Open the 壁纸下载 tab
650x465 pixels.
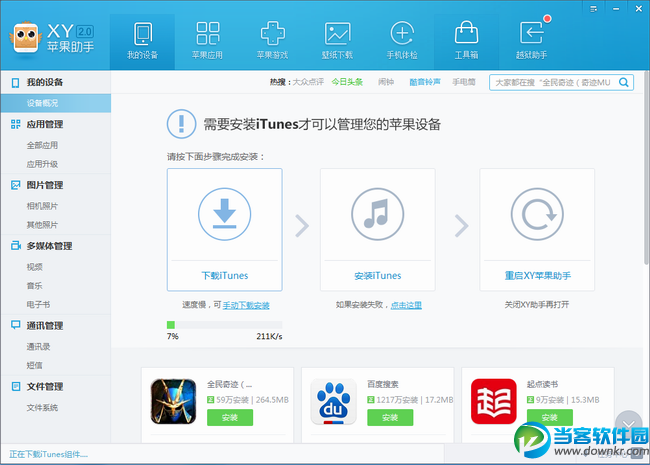point(337,41)
